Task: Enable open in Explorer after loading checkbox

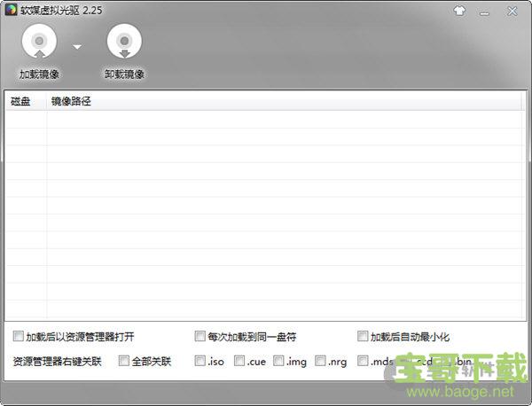Action: 19,337
